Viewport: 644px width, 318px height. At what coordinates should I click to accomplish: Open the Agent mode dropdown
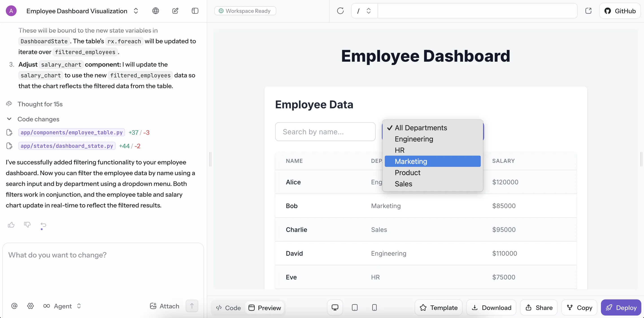62,306
